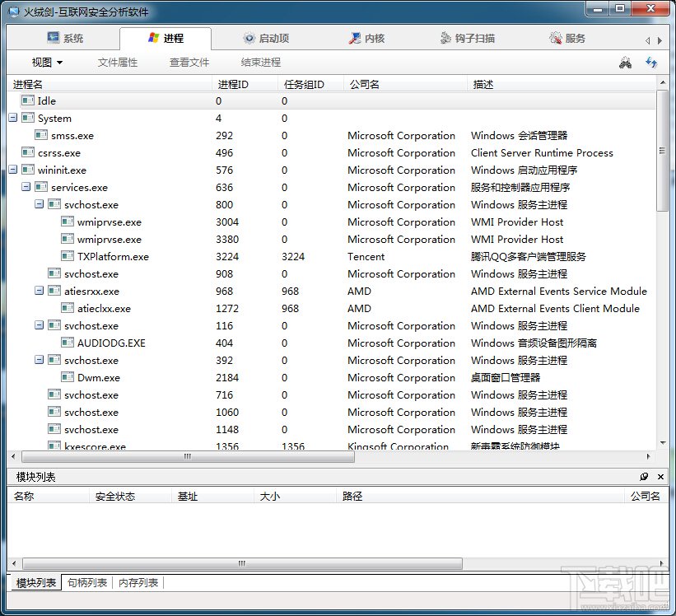Click the 名称 column header
Screen dimensions: 676x616
tap(48, 496)
